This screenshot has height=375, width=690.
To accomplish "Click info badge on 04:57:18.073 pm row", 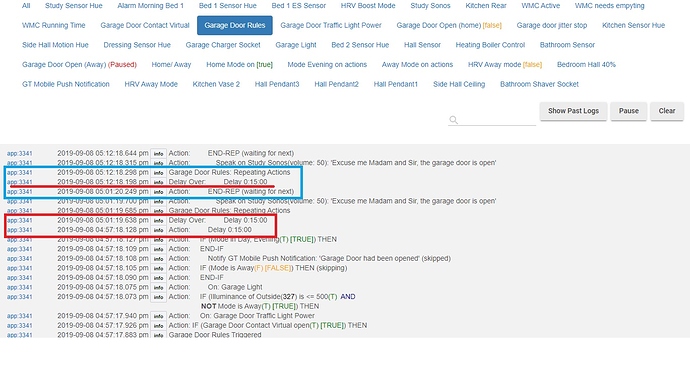I will 158,297.
